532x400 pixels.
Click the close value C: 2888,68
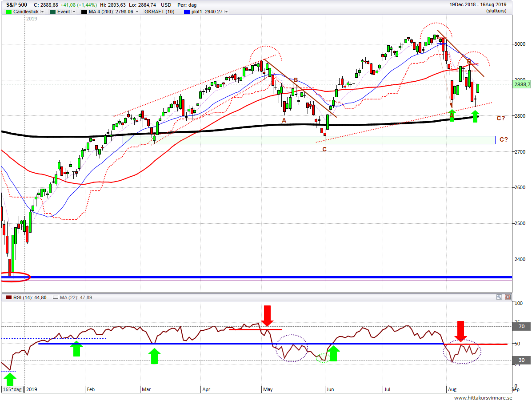coord(46,5)
